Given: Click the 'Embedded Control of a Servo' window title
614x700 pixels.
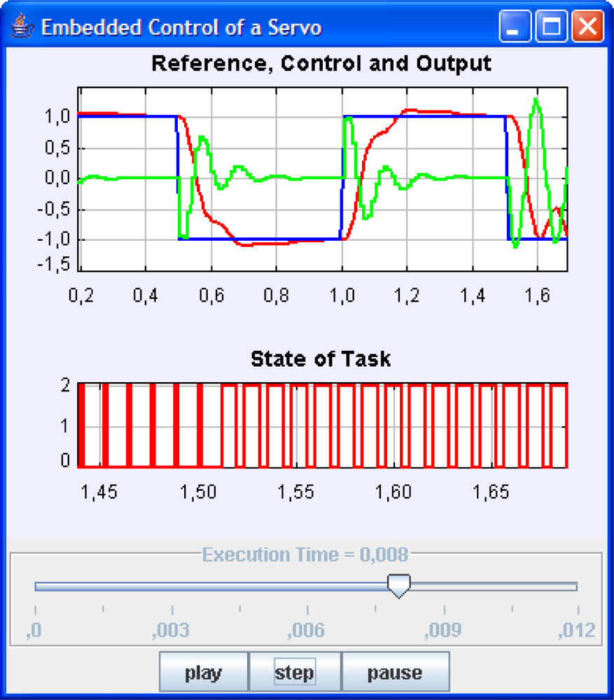Looking at the screenshot, I should 181,27.
